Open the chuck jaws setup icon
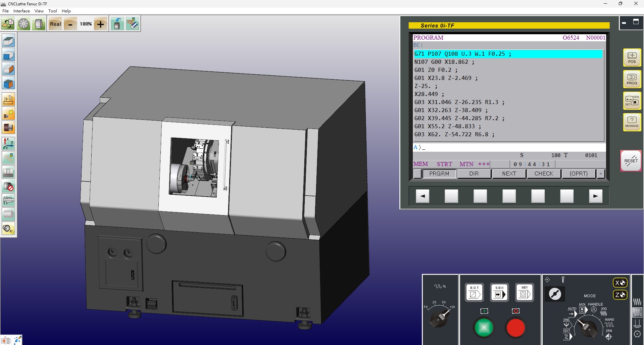This screenshot has width=644, height=345. click(23, 24)
